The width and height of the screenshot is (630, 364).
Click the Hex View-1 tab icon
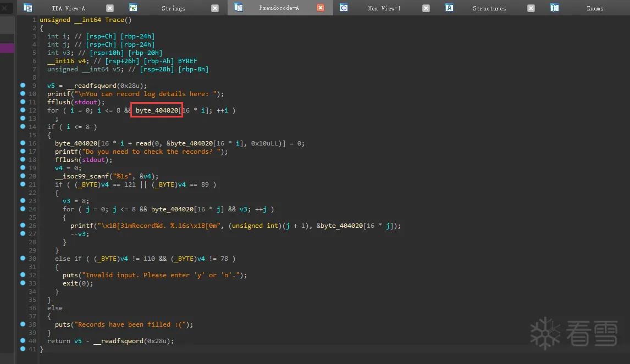(x=344, y=8)
